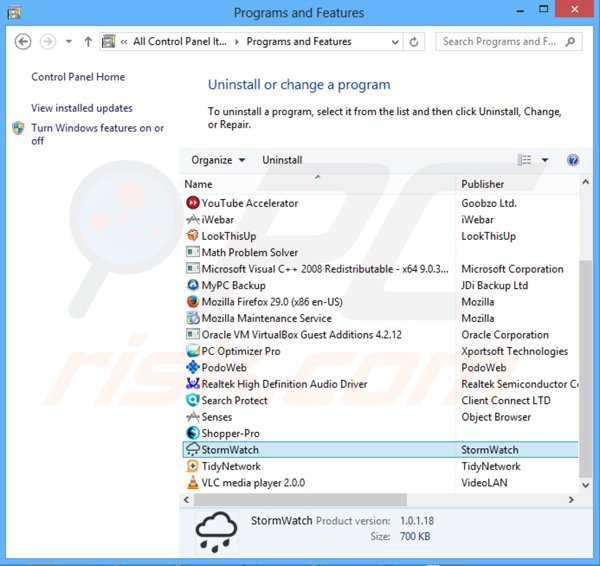Screen dimensions: 600x566
Task: Click the MyPC Backup program icon
Action: pyautogui.click(x=192, y=285)
